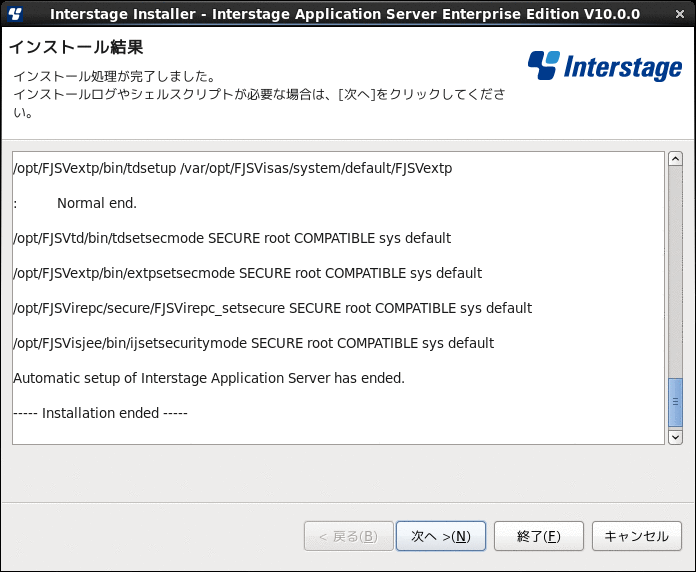
Task: Click the Interstage logo in header
Action: 605,66
